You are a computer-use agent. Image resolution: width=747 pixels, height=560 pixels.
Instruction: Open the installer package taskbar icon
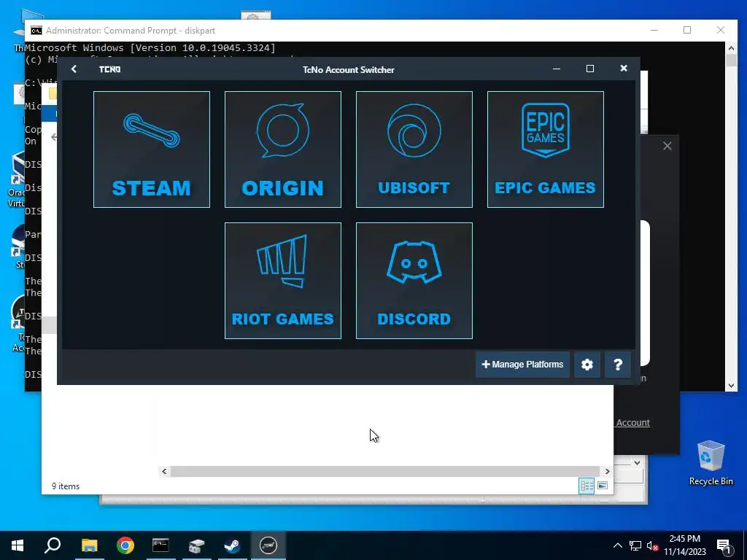point(196,545)
